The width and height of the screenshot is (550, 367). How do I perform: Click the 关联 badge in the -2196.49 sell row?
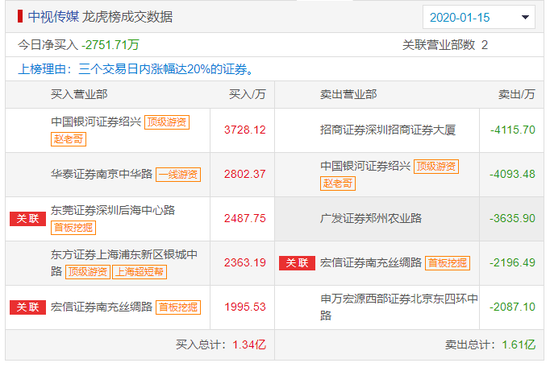[297, 263]
